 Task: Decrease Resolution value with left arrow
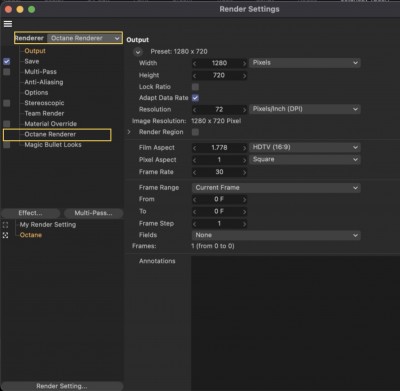(x=195, y=110)
